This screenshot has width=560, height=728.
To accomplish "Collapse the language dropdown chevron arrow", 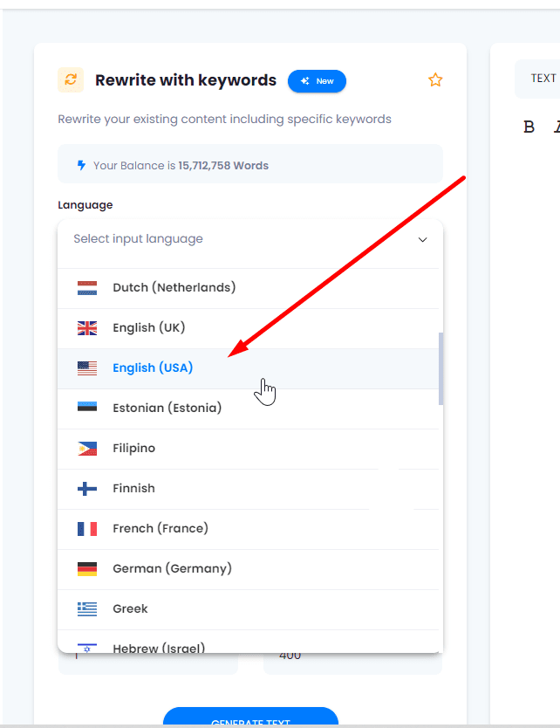I will click(422, 239).
